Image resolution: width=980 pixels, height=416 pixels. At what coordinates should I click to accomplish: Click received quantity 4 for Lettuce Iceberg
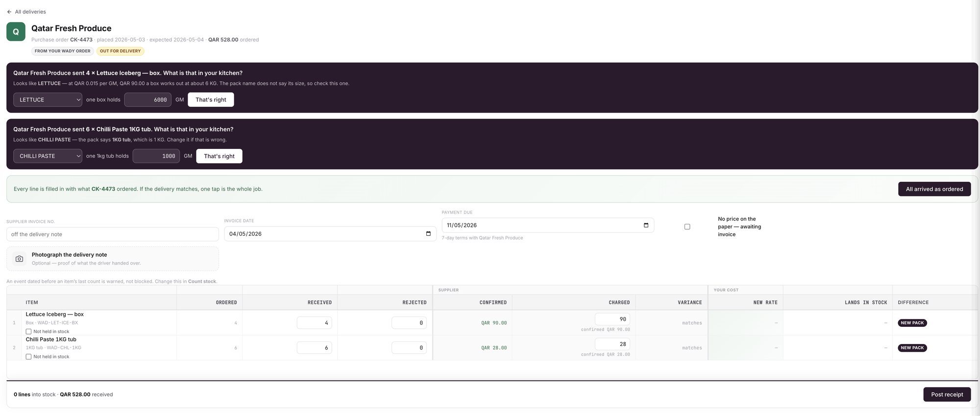314,323
